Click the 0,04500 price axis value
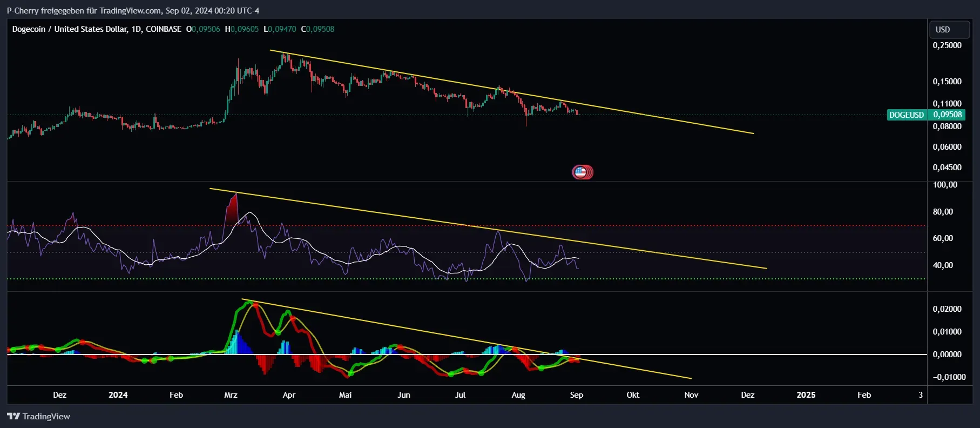Viewport: 980px width, 428px height. click(x=947, y=168)
